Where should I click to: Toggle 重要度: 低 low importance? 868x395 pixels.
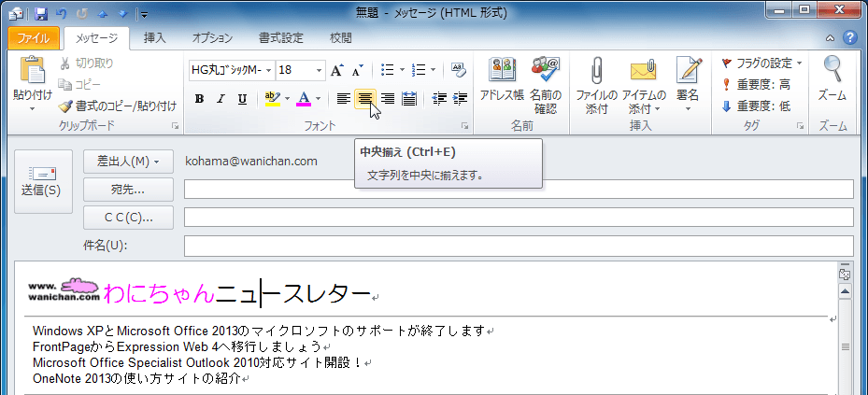point(756,106)
